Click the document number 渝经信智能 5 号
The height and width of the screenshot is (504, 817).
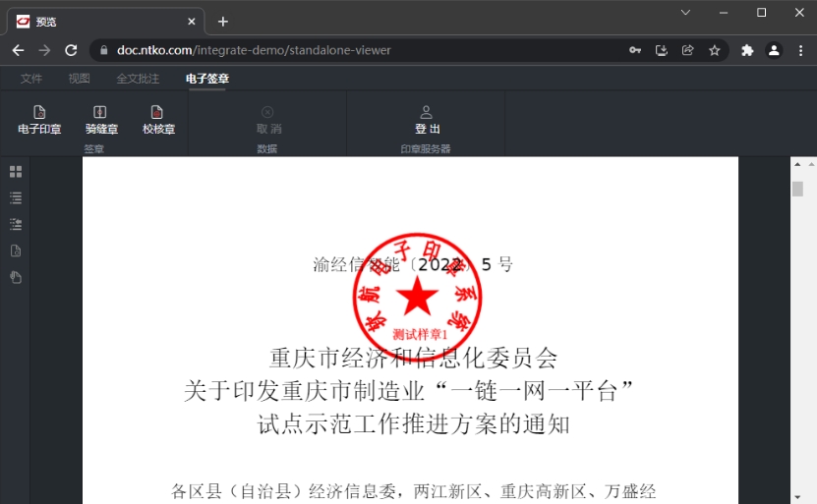point(413,264)
